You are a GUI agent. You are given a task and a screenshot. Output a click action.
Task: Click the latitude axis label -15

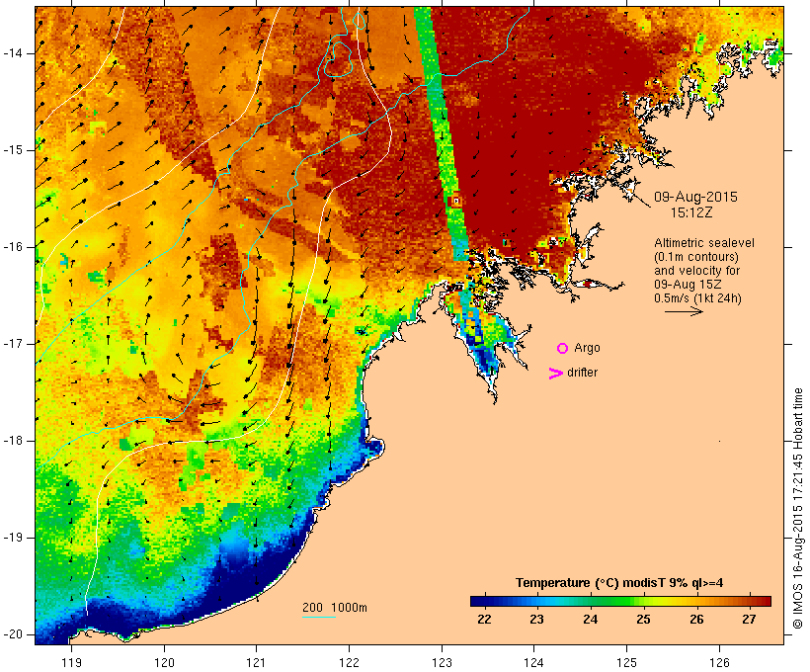12,150
